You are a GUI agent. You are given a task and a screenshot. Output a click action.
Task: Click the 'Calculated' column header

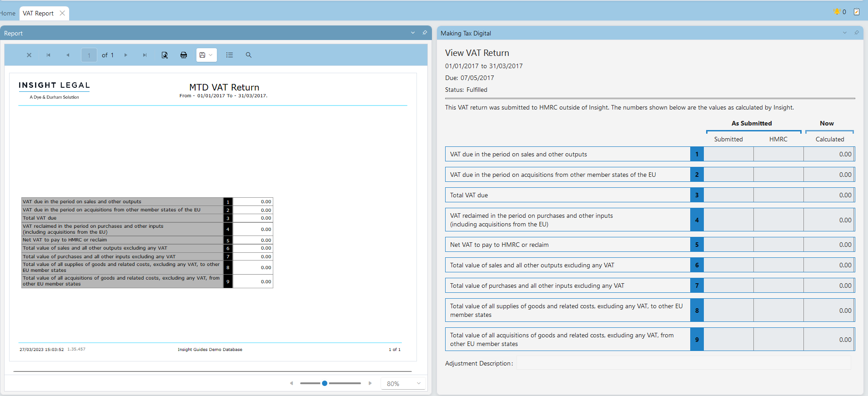tap(830, 139)
